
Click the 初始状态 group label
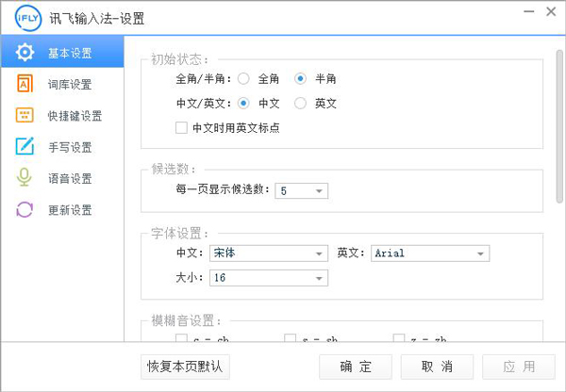(179, 59)
